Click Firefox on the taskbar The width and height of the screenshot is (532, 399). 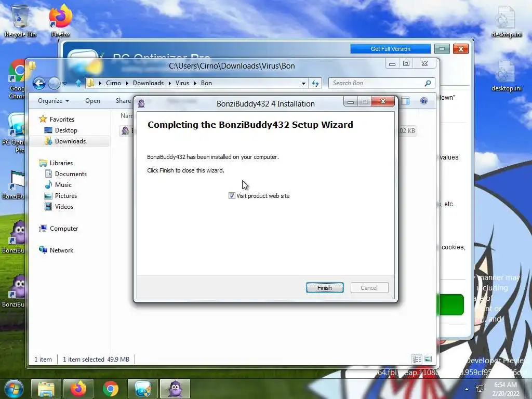pyautogui.click(x=78, y=389)
